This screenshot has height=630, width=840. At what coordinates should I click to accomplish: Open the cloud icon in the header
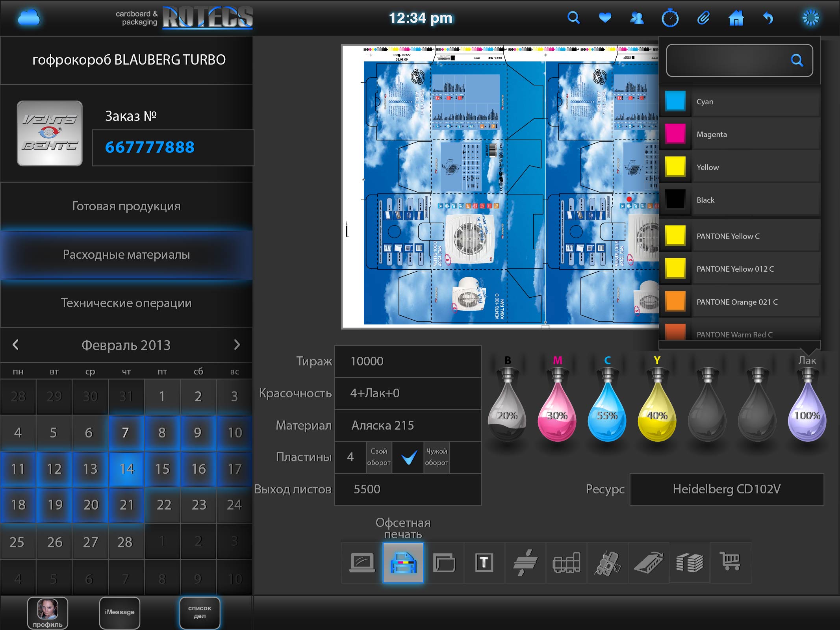[x=29, y=18]
